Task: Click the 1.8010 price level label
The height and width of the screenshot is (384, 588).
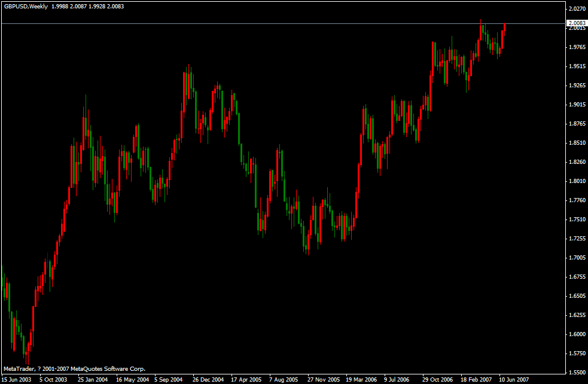Action: (x=577, y=181)
